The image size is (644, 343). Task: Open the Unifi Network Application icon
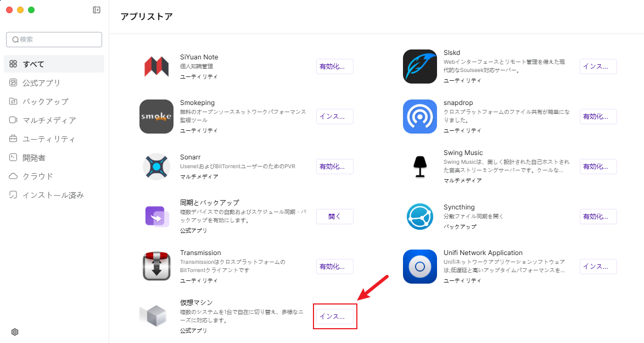tap(420, 267)
